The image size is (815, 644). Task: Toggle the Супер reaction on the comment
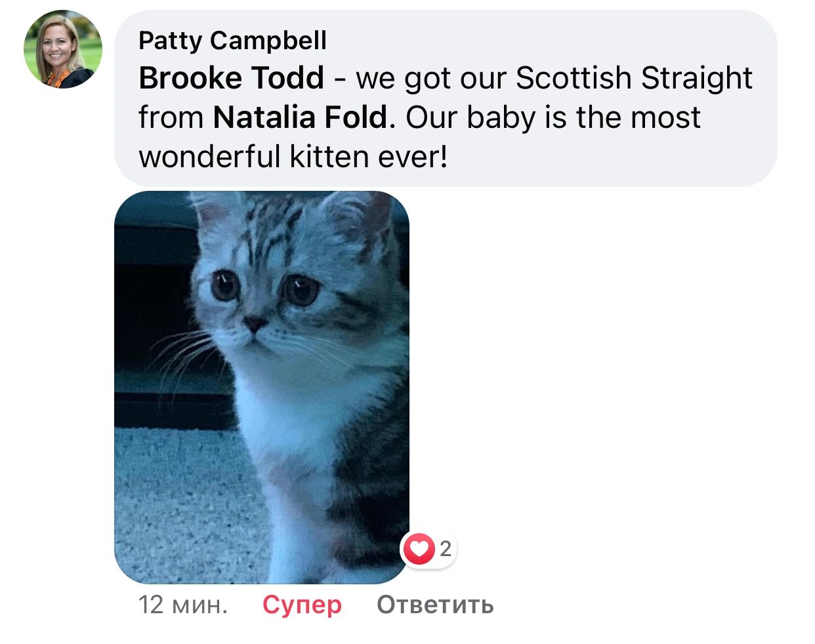coord(302,604)
